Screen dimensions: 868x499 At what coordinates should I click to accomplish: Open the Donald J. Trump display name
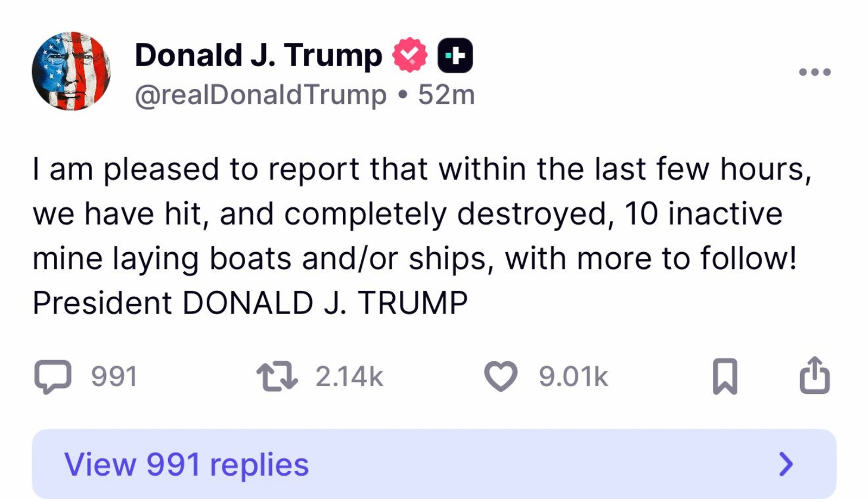258,55
